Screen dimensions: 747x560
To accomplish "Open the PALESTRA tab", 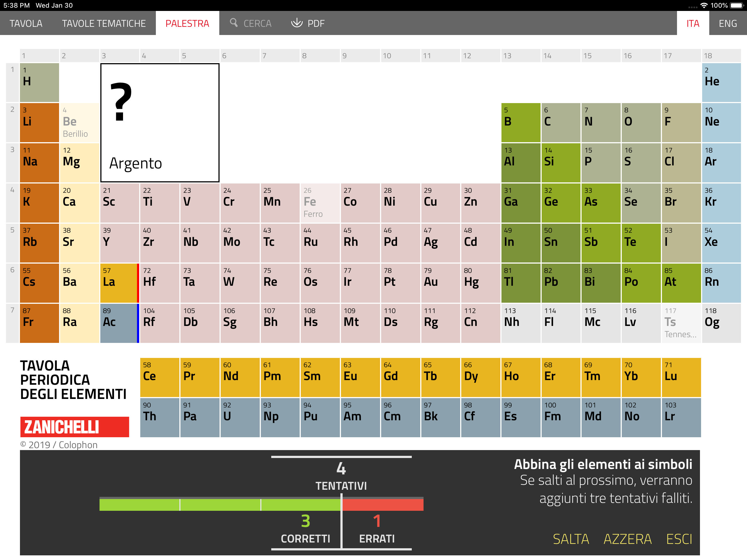I will coord(187,23).
